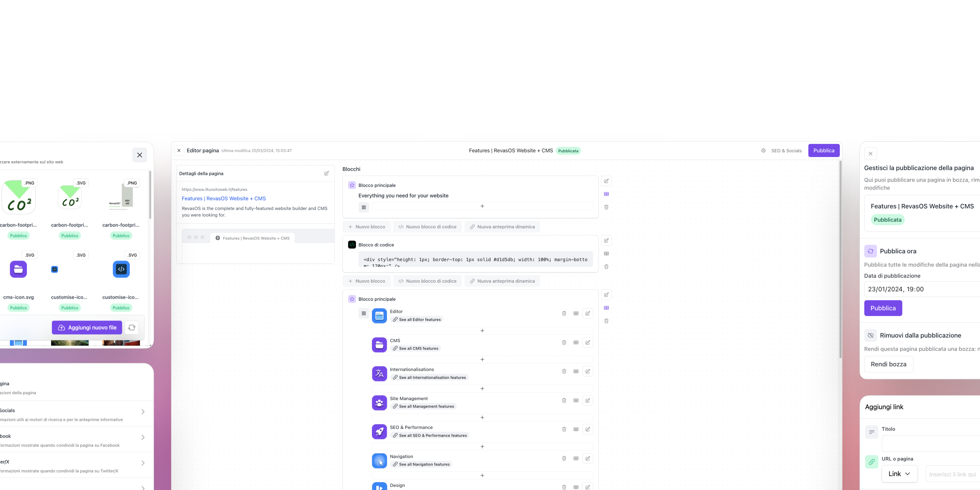This screenshot has height=490, width=980.
Task: Click drag handle icon beside Editor item
Action: (x=364, y=313)
